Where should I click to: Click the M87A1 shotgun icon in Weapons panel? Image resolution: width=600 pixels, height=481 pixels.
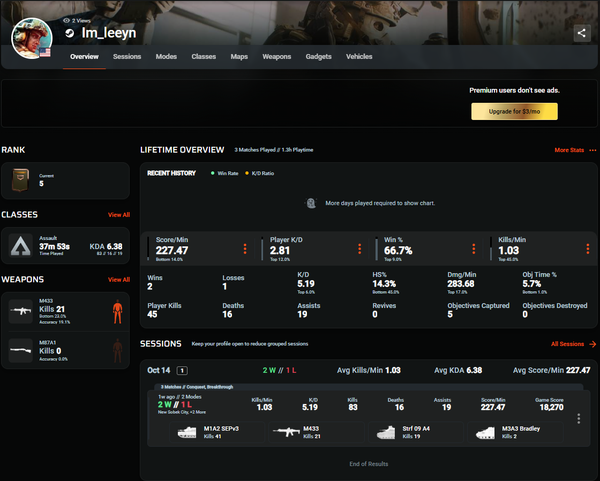tap(22, 349)
